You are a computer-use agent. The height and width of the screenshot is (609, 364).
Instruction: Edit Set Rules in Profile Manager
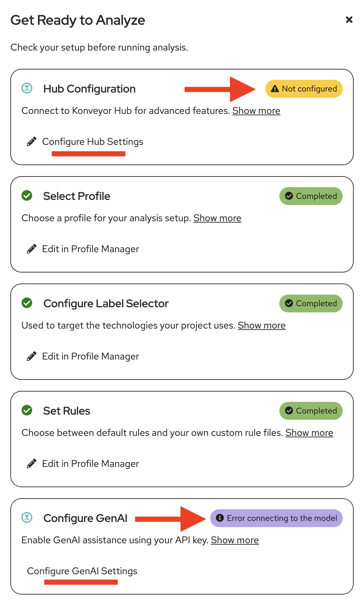pyautogui.click(x=90, y=464)
